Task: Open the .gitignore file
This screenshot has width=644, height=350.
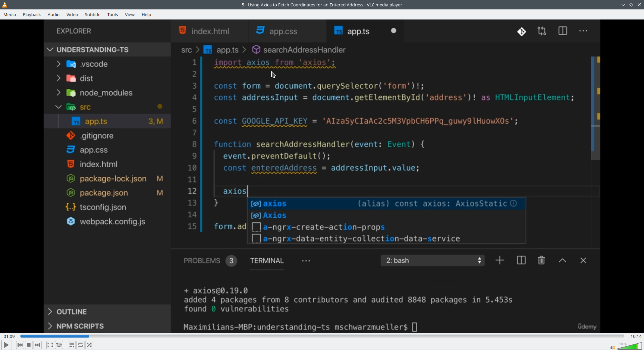Action: click(x=107, y=136)
